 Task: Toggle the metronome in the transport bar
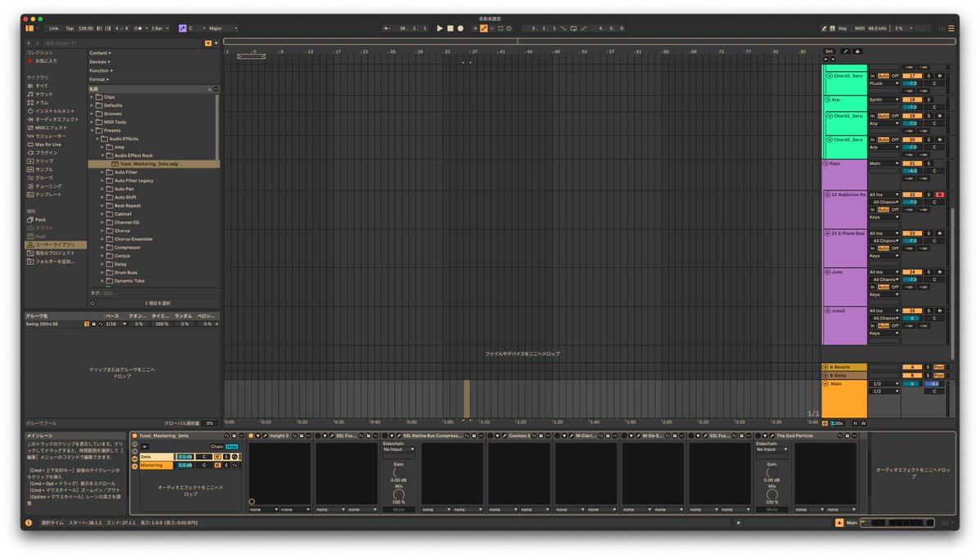click(x=137, y=28)
